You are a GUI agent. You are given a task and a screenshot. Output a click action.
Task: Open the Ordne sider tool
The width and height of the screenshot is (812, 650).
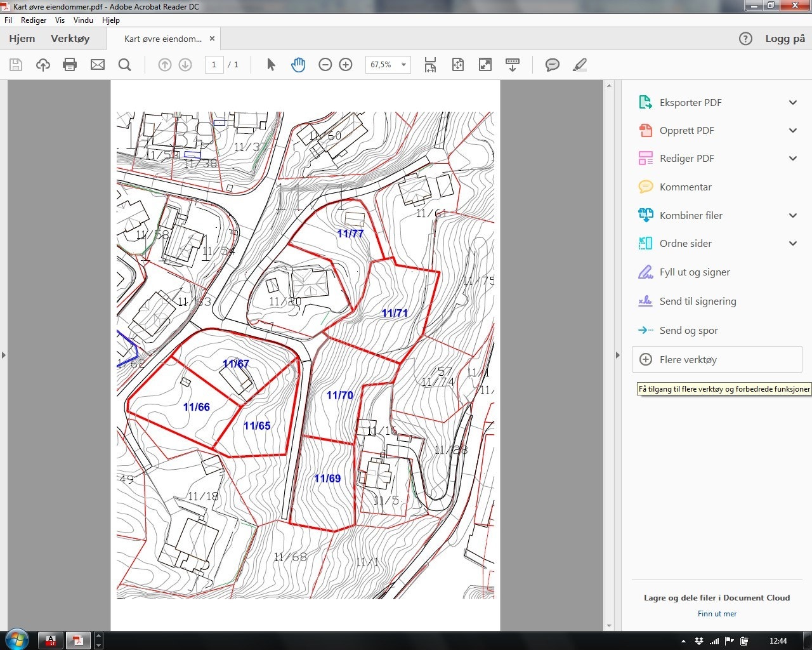pyautogui.click(x=685, y=243)
